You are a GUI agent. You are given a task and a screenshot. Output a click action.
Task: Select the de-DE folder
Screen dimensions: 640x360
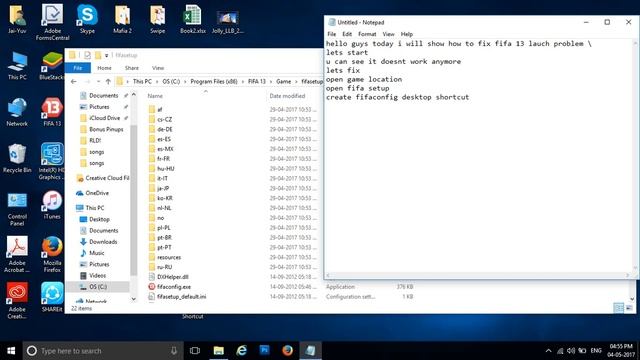click(x=164, y=129)
